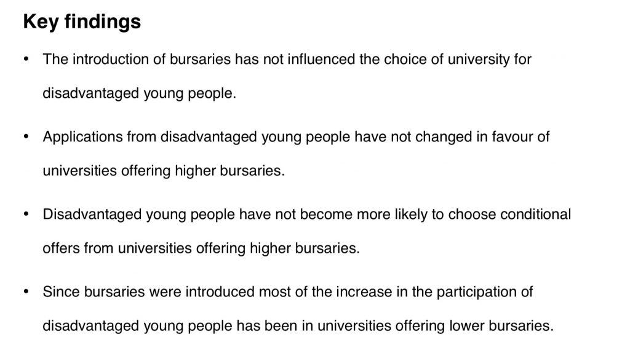
Task: Click the word "Since"
Action: tap(62, 291)
